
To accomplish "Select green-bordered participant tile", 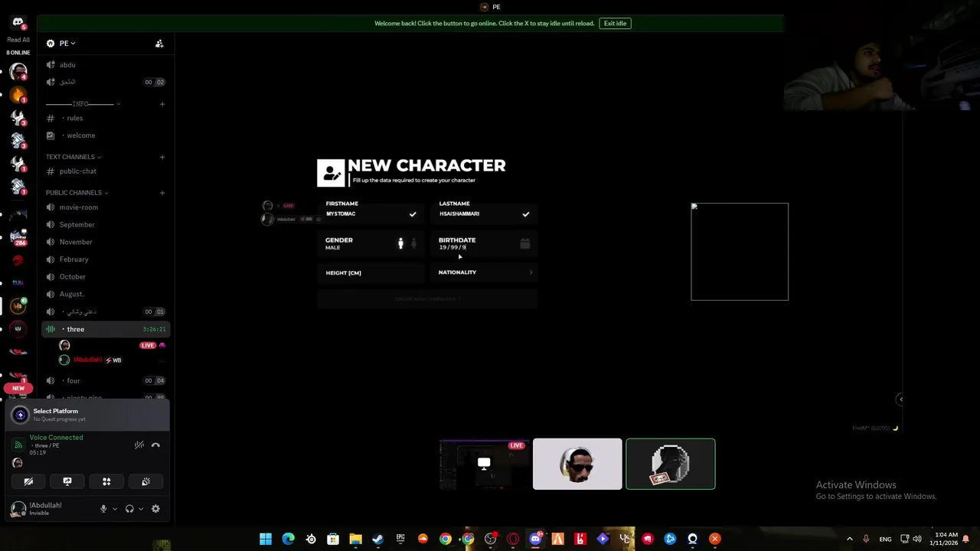I will (x=671, y=464).
